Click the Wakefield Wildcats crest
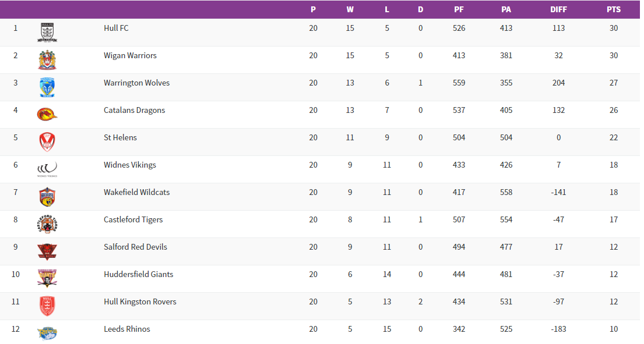 47,197
